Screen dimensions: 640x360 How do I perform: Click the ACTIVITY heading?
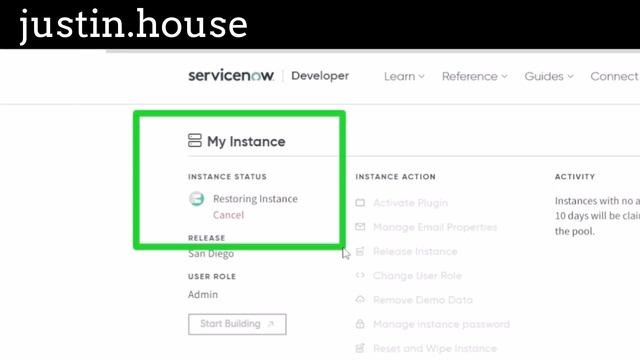(x=575, y=177)
